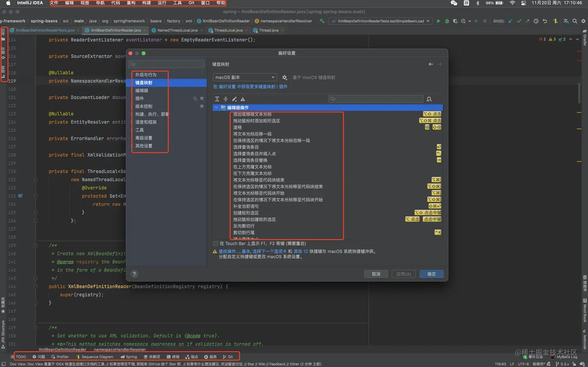This screenshot has width=588, height=367.
Task: Click the edit shortcut pencil icon
Action: [x=234, y=99]
